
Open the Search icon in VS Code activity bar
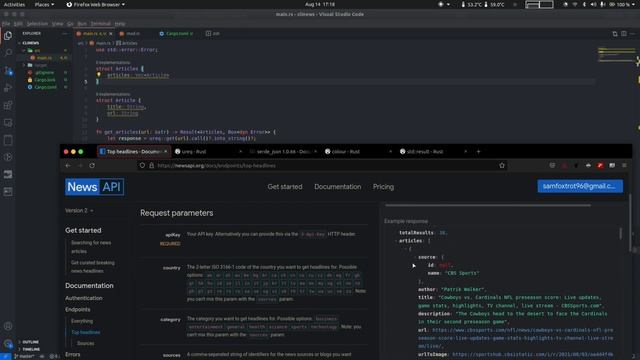coord(8,53)
